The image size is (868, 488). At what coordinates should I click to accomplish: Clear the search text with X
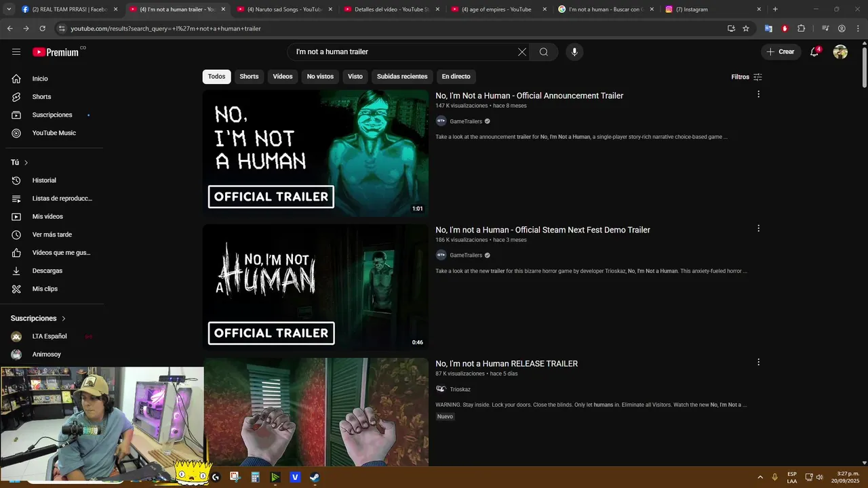522,52
